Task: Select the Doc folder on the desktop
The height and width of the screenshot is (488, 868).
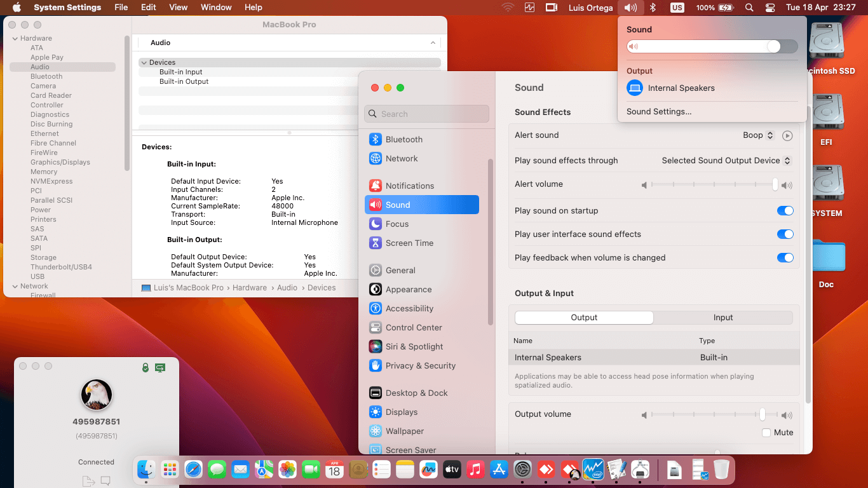Action: pyautogui.click(x=826, y=262)
